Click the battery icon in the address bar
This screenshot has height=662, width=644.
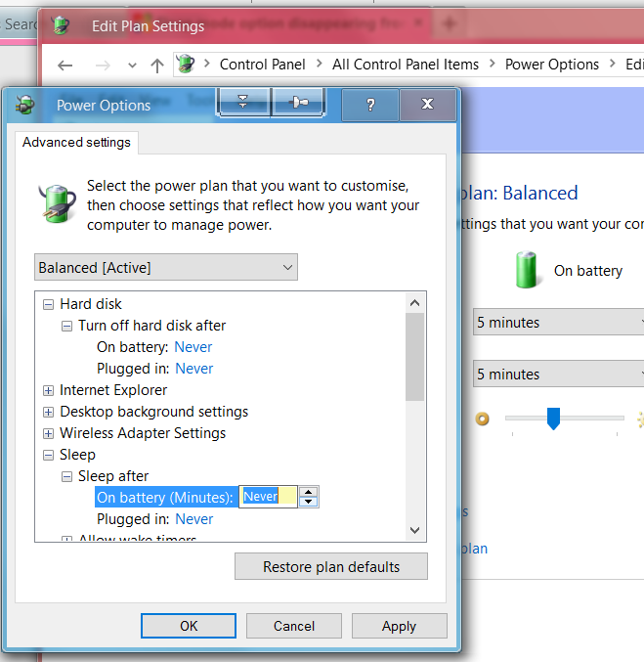point(186,65)
